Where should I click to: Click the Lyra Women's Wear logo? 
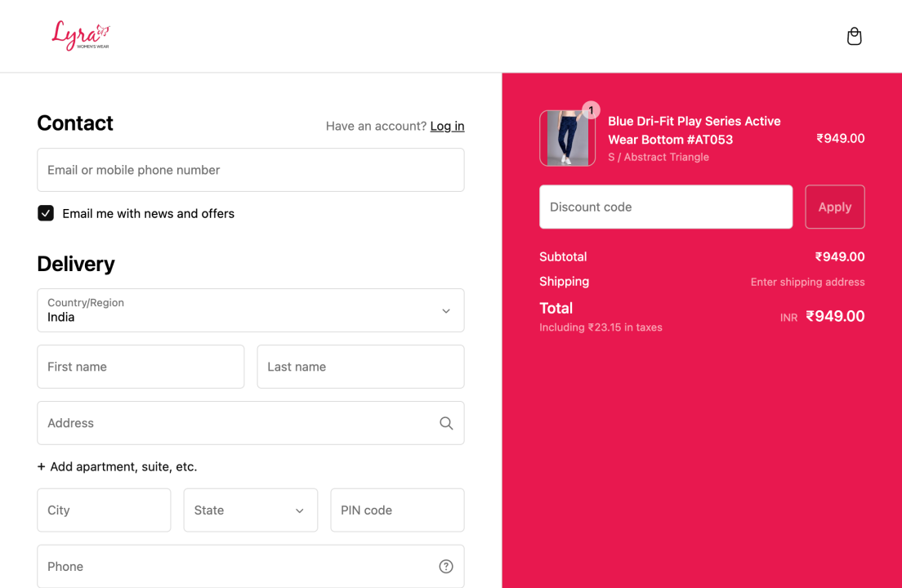coord(80,36)
